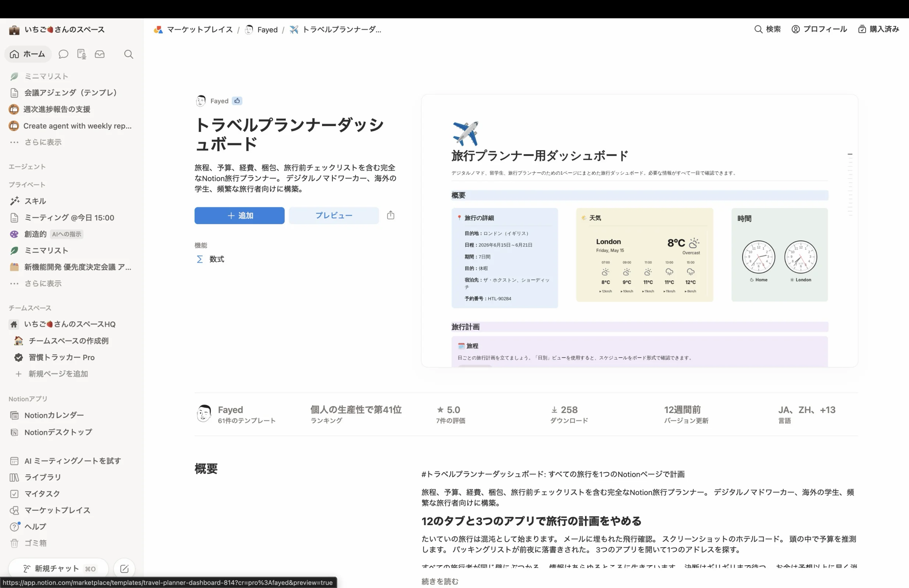909x588 pixels.
Task: Click Fayed author name above title
Action: [219, 101]
